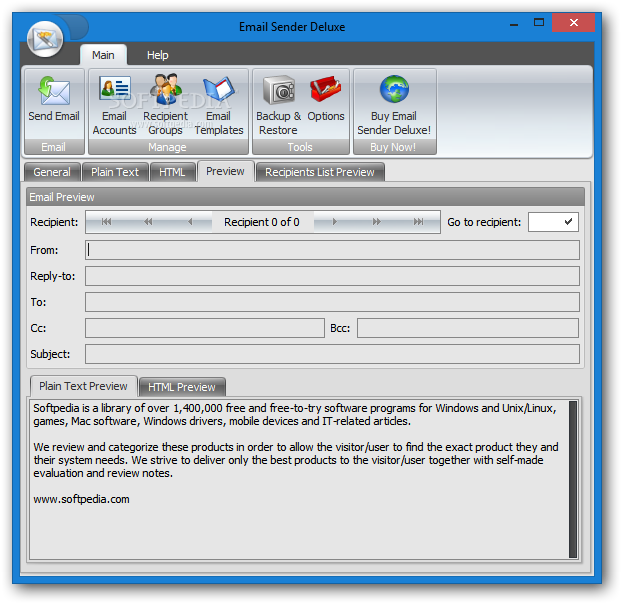Jump to first recipient
Image resolution: width=622 pixels, height=604 pixels.
point(106,222)
